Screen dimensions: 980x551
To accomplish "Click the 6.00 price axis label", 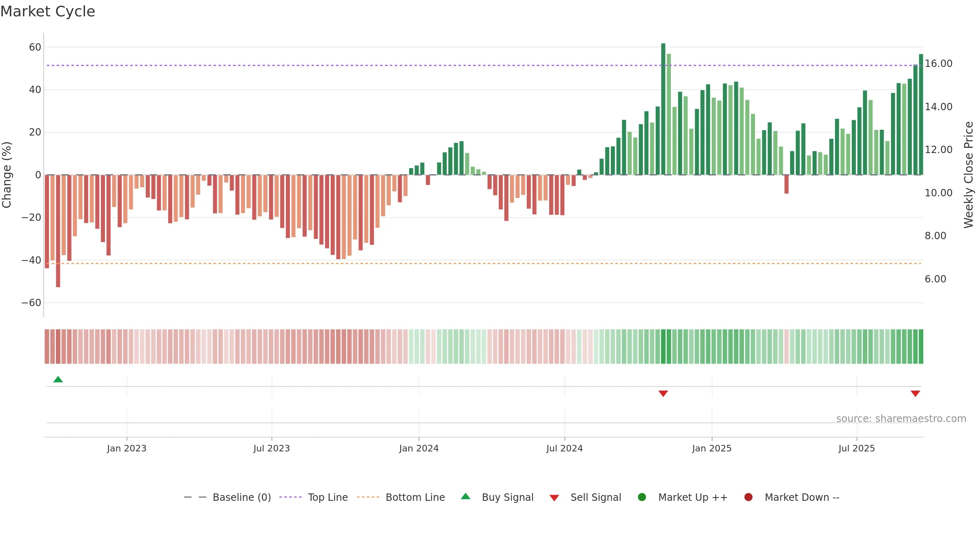I will coord(935,279).
